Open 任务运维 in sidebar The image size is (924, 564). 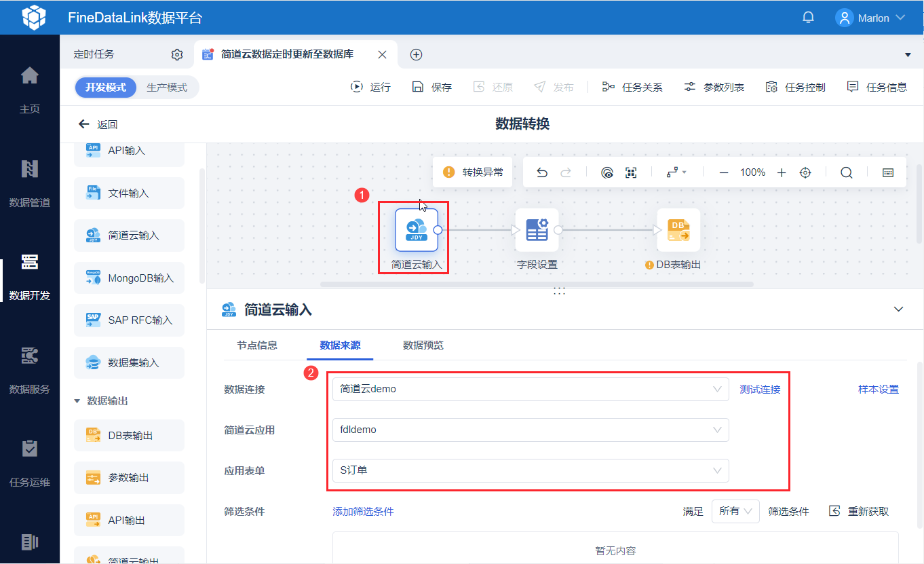(x=30, y=464)
